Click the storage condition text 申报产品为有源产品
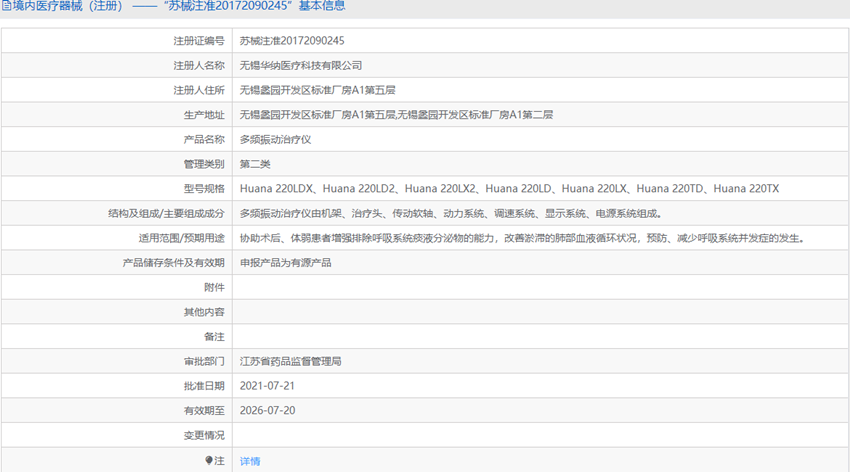The width and height of the screenshot is (850, 472). (x=286, y=263)
